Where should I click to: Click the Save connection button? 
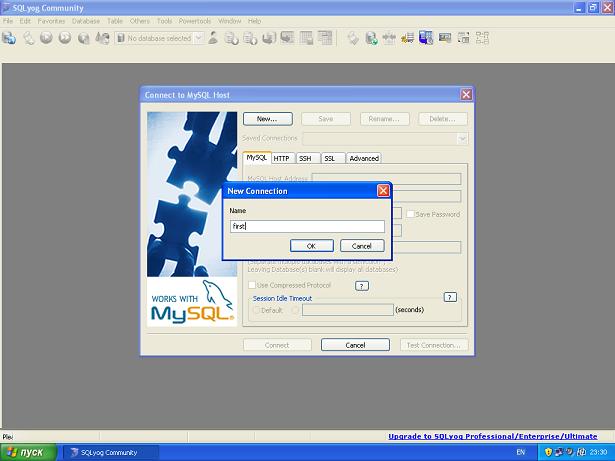click(x=326, y=119)
